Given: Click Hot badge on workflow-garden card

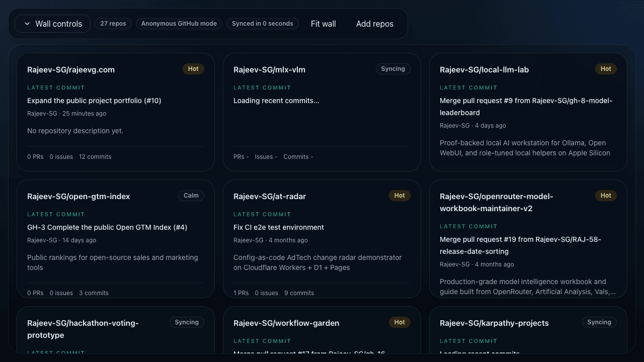Looking at the screenshot, I should [399, 322].
